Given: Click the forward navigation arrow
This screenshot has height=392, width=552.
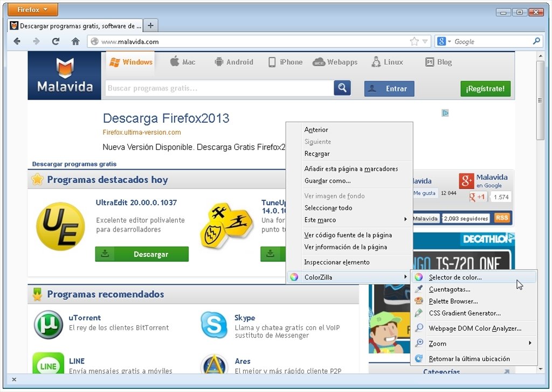Looking at the screenshot, I should [36, 41].
